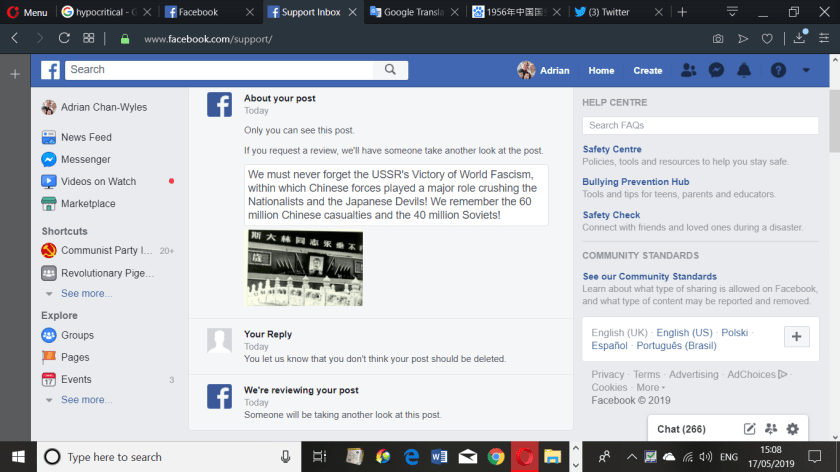840x472 pixels.
Task: Open Chrome from the taskbar
Action: tap(496, 457)
